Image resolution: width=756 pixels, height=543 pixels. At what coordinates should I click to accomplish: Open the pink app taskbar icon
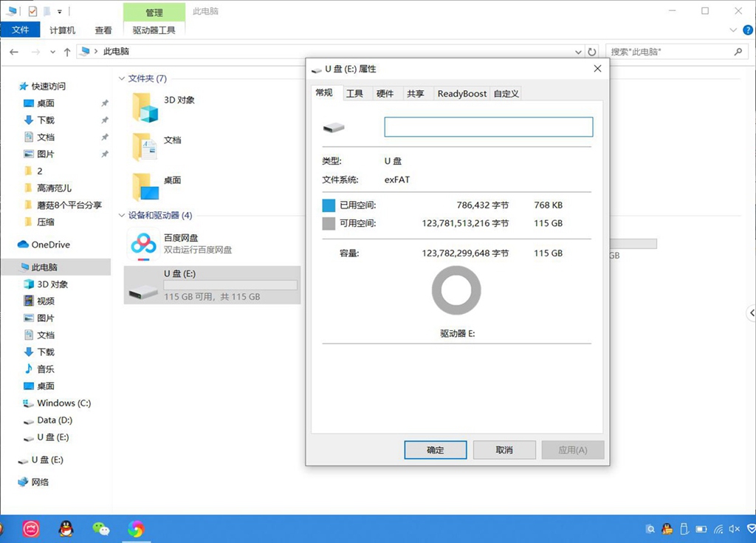[x=31, y=529]
